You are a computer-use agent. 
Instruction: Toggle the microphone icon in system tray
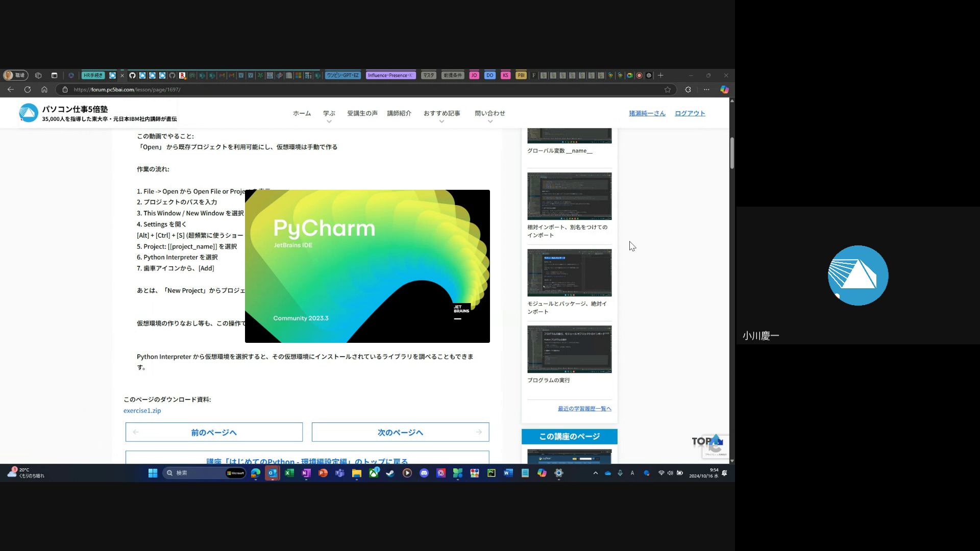(620, 473)
